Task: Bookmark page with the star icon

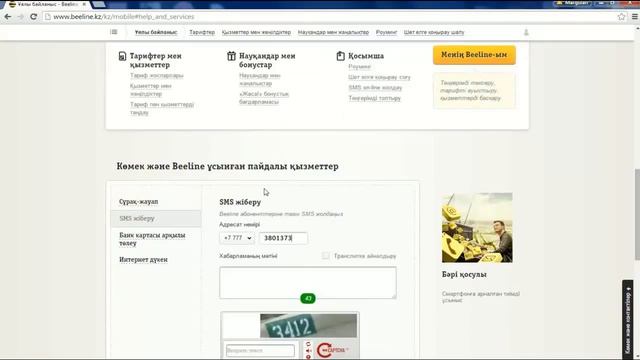Action: 621,17
